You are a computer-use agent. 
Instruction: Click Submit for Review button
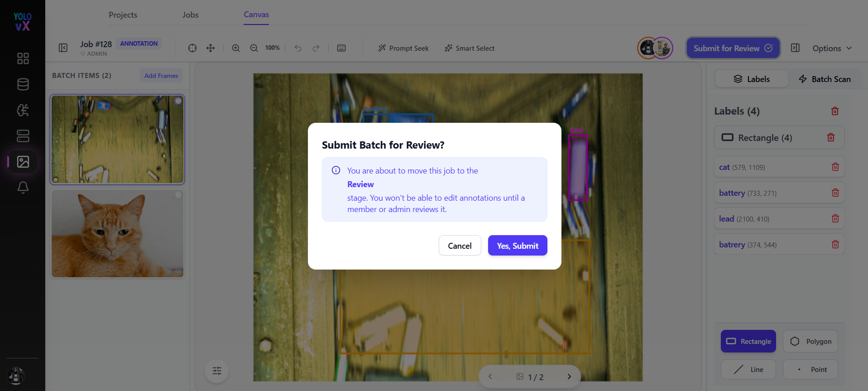[733, 48]
